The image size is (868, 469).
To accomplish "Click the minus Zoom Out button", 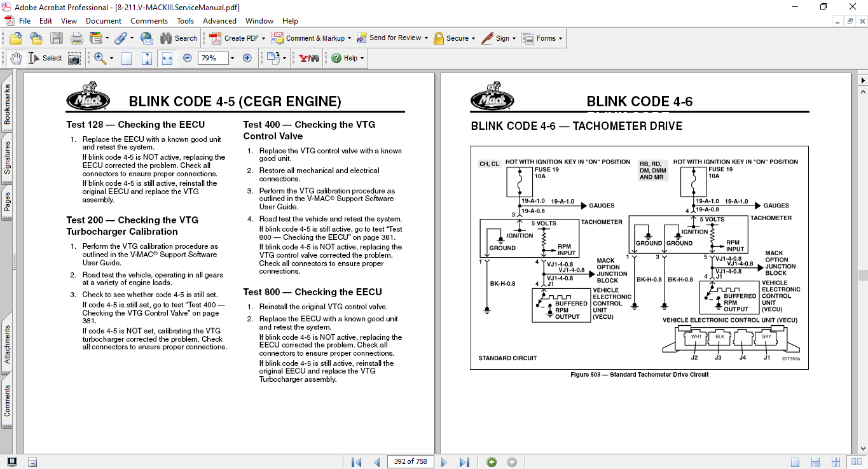I will (x=188, y=58).
